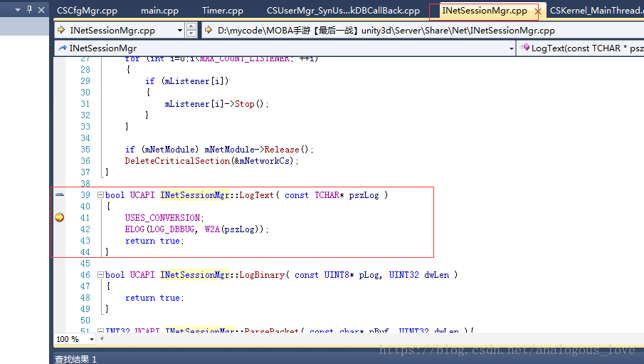Close the INetSessionMgr.cpp tab
Viewport: 644px width, 364px height.
tap(538, 11)
